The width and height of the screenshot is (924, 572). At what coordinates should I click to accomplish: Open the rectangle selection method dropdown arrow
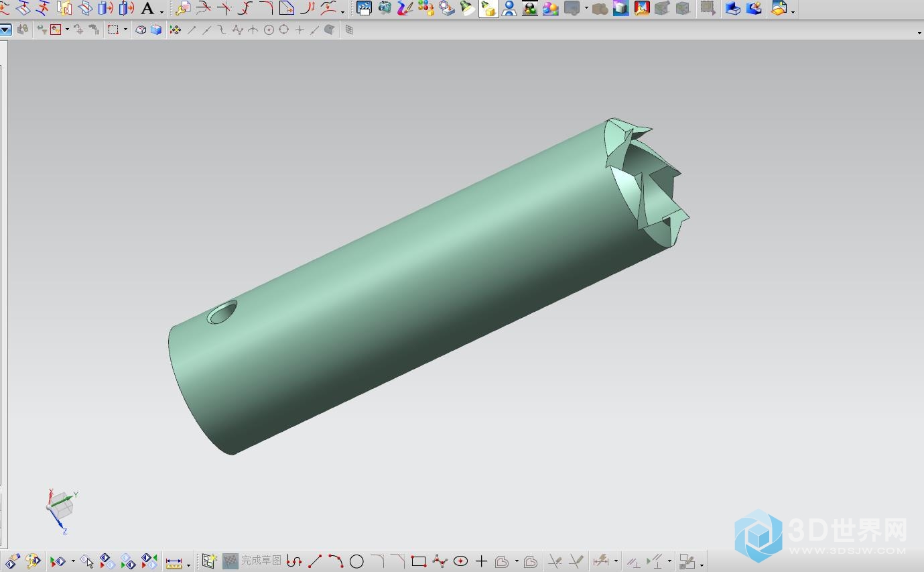[125, 30]
